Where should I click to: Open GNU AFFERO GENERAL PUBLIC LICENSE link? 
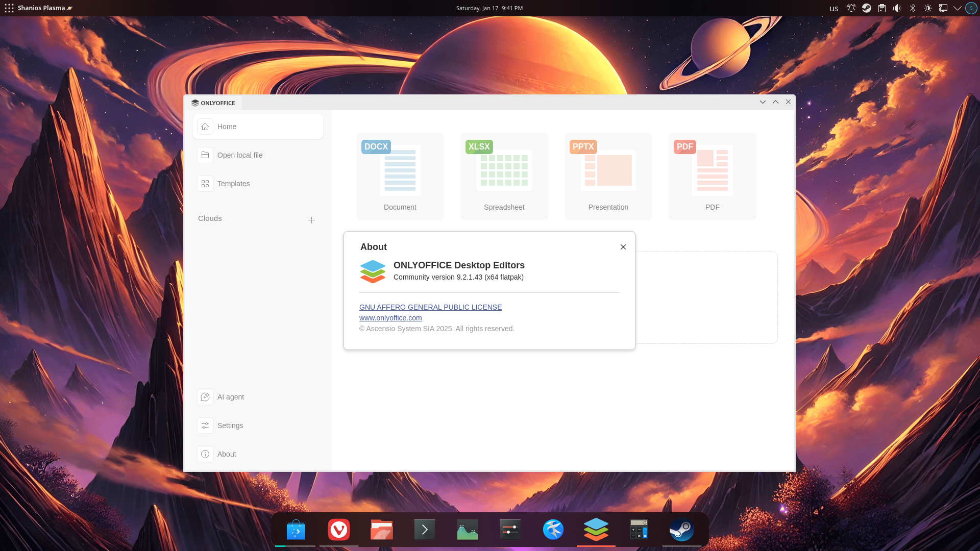[430, 307]
